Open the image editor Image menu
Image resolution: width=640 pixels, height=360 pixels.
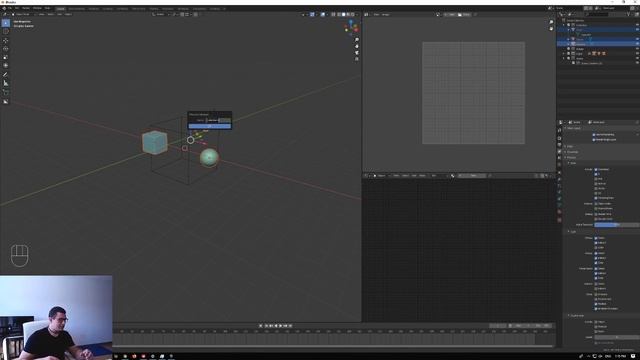click(385, 14)
